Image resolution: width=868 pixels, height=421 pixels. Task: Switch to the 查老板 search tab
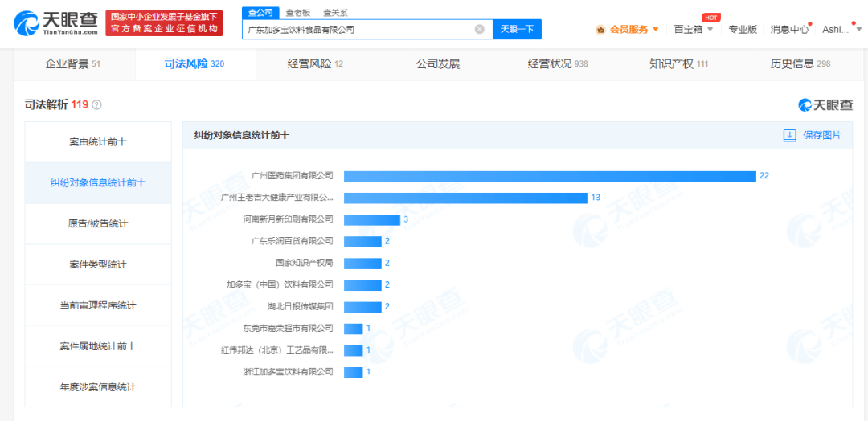pyautogui.click(x=297, y=13)
